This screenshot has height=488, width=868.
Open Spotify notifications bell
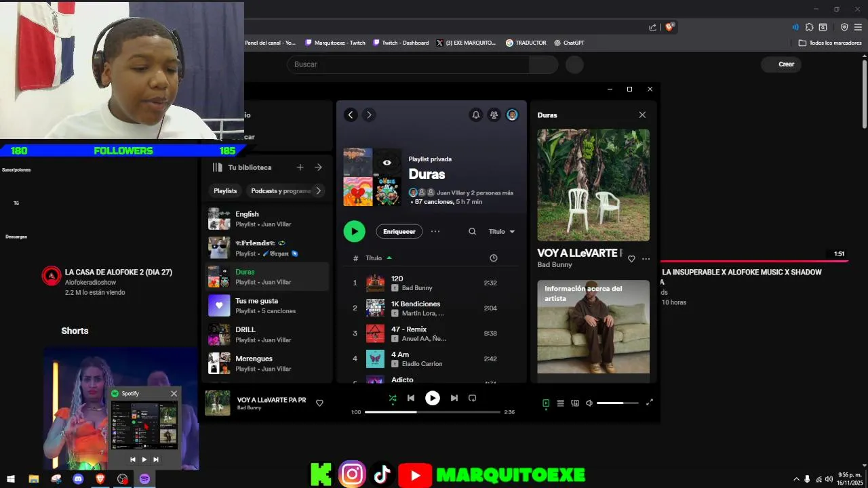[476, 115]
